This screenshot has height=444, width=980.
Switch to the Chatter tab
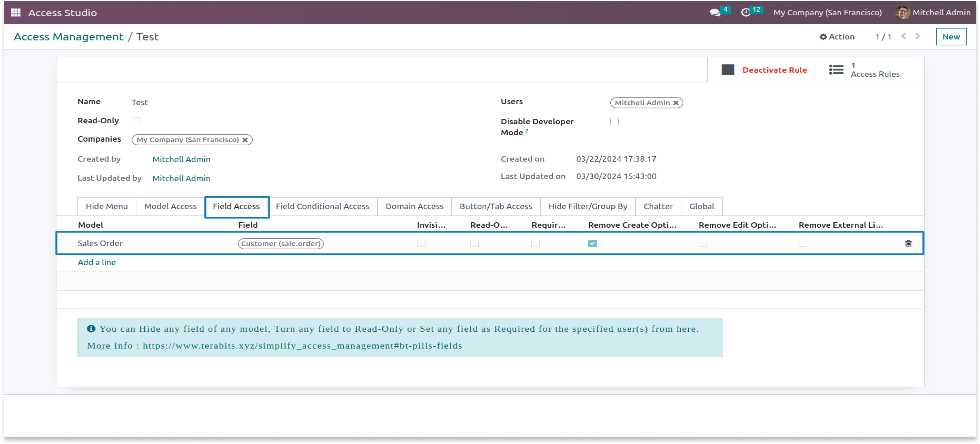(x=658, y=206)
